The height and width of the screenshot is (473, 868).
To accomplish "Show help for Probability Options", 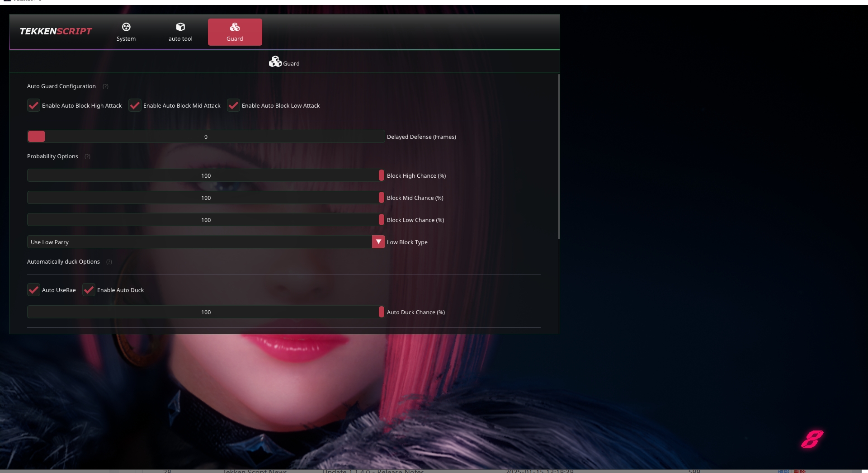I will [x=88, y=156].
